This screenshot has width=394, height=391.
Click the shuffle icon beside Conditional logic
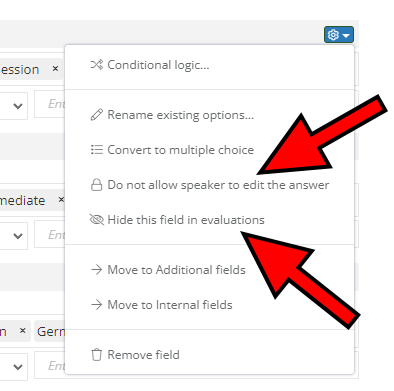[x=97, y=65]
